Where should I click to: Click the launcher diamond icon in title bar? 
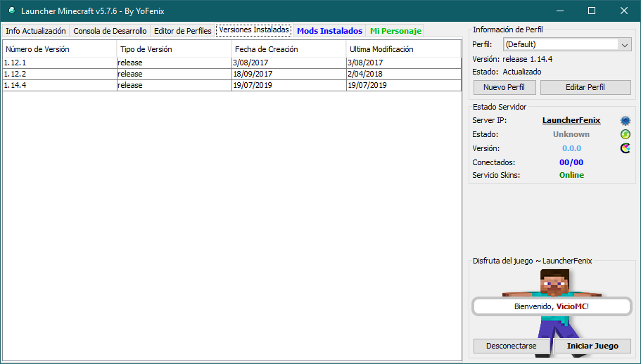coord(12,11)
